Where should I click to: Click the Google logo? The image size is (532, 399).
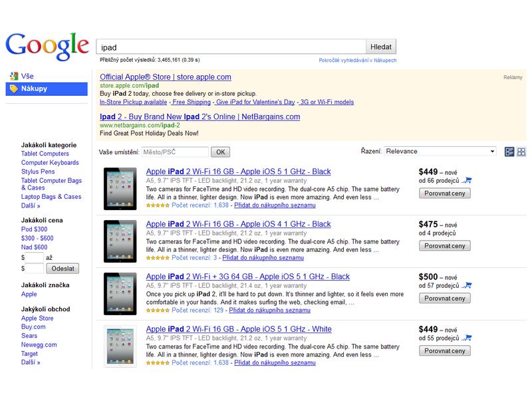47,47
